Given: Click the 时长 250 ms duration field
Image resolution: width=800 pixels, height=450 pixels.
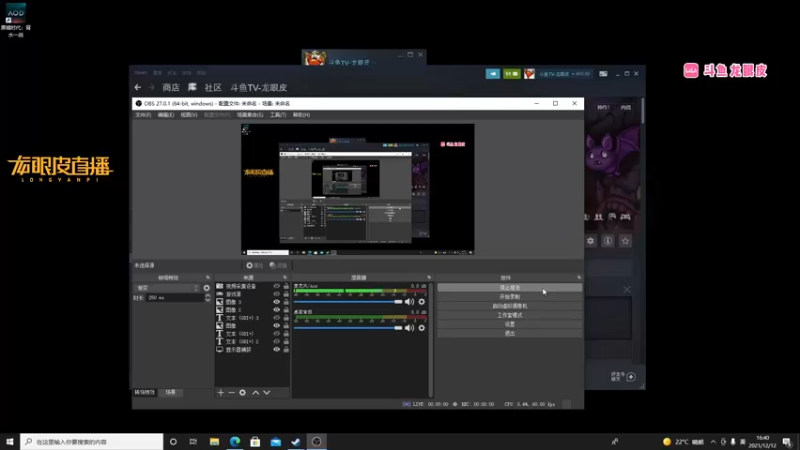Looking at the screenshot, I should (x=174, y=297).
